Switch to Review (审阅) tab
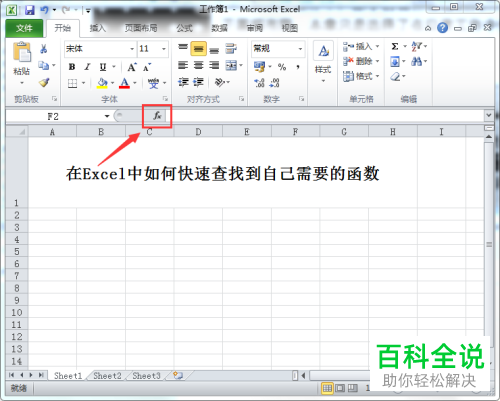 255,28
